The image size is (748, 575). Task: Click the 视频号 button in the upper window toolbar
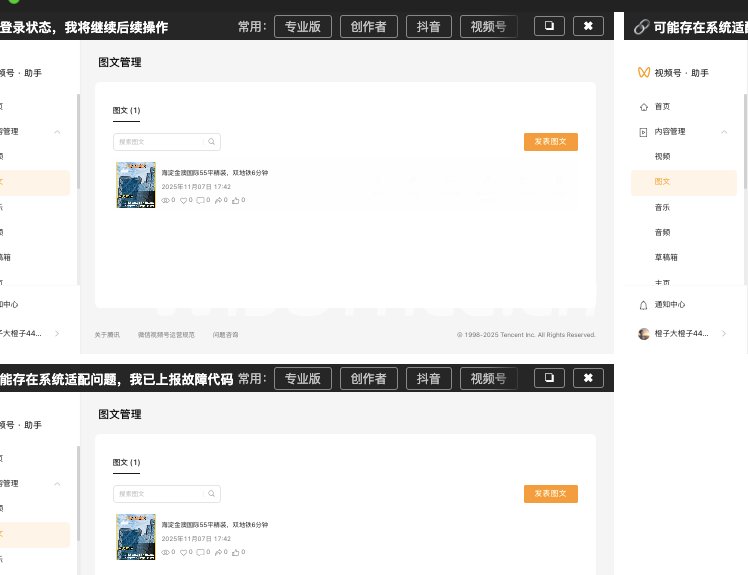pos(488,27)
